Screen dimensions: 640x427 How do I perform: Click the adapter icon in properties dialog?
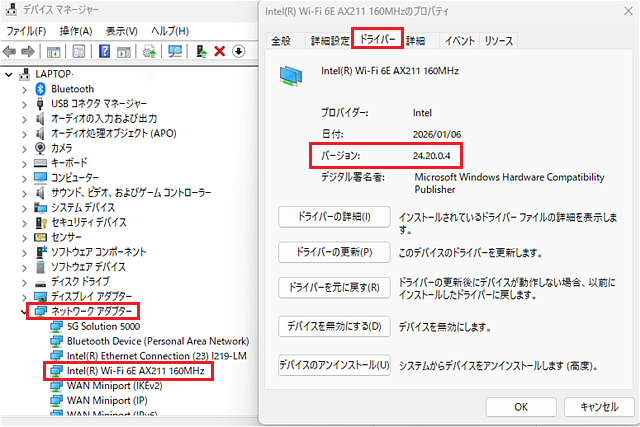(x=291, y=76)
